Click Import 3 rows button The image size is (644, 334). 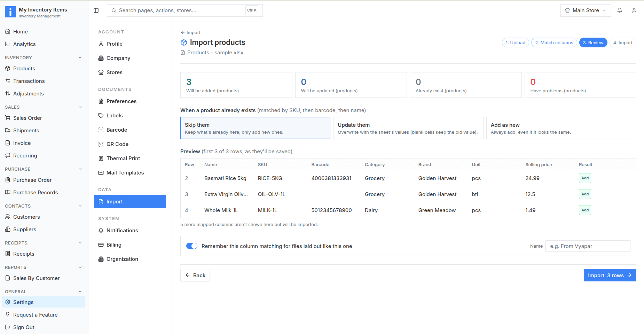coord(610,275)
